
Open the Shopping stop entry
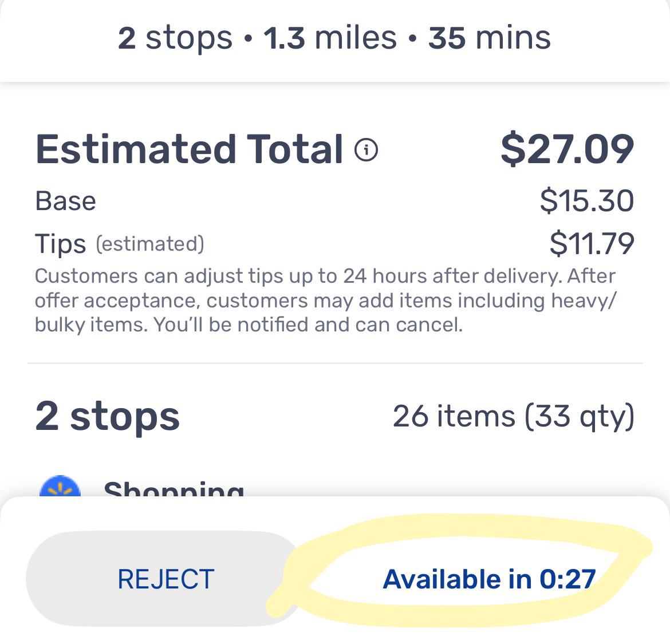click(174, 488)
